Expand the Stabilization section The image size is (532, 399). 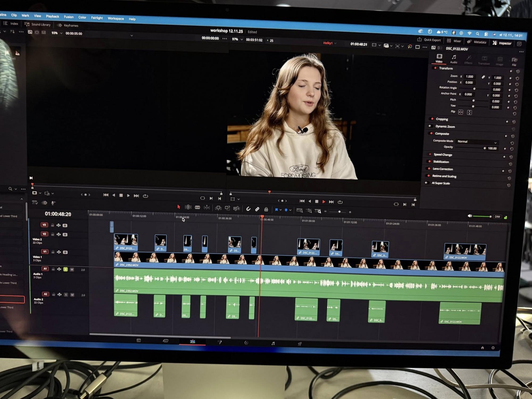(x=441, y=162)
